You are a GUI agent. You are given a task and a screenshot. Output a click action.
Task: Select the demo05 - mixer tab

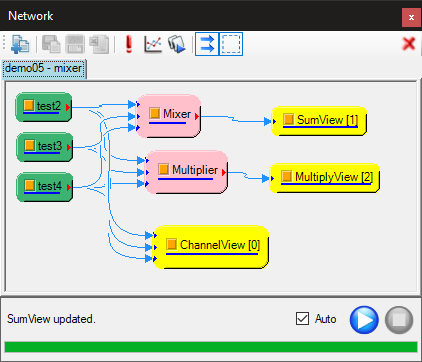coord(44,69)
